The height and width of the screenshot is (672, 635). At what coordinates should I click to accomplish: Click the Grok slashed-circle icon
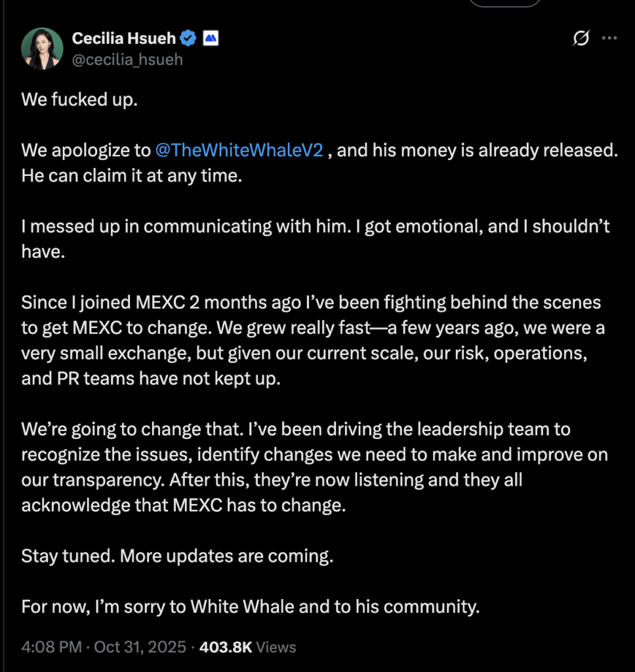[x=581, y=39]
